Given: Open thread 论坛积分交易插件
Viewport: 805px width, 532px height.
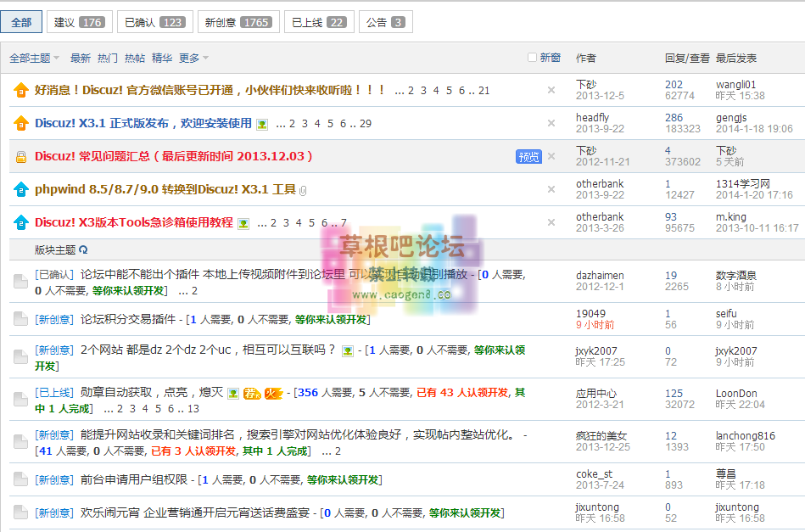Looking at the screenshot, I should coord(127,319).
